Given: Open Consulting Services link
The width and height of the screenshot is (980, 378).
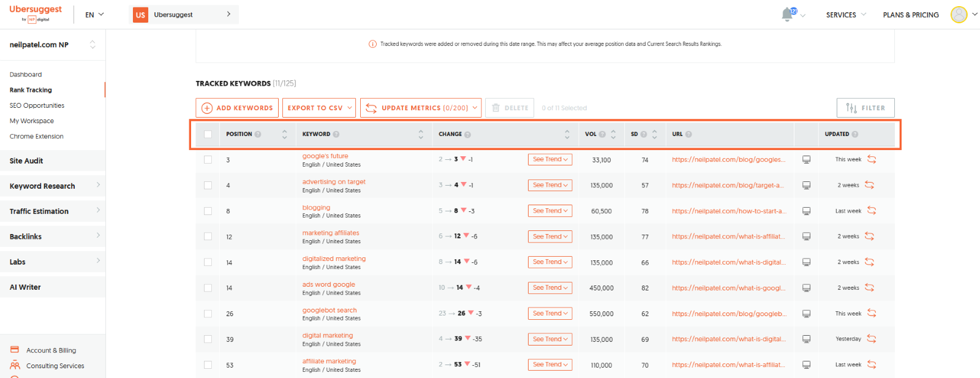Looking at the screenshot, I should point(55,366).
